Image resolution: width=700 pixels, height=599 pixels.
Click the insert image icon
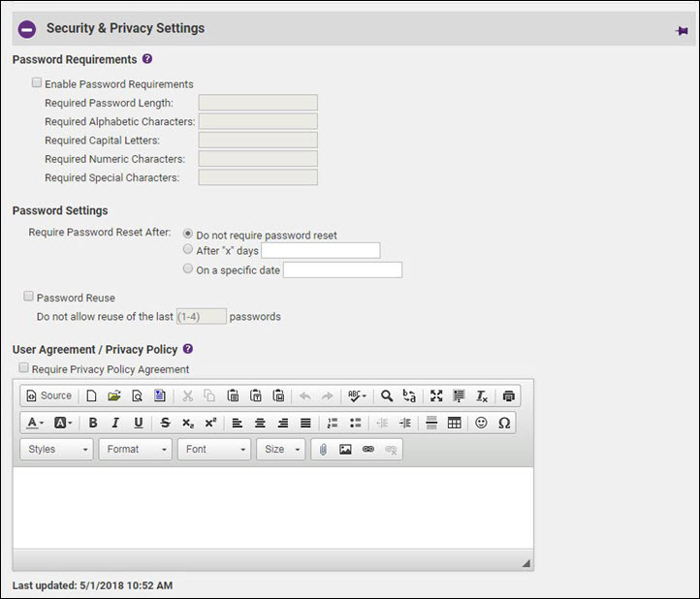pyautogui.click(x=345, y=450)
